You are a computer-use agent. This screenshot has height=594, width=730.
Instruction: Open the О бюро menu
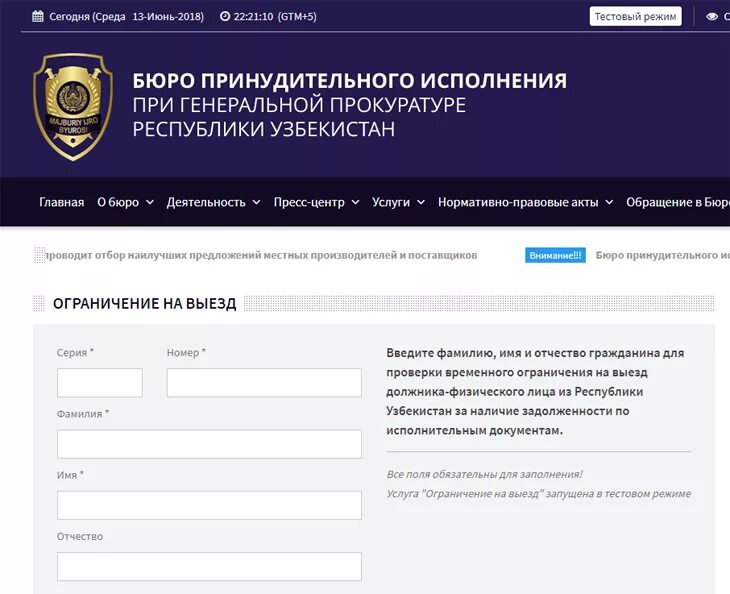click(x=118, y=202)
